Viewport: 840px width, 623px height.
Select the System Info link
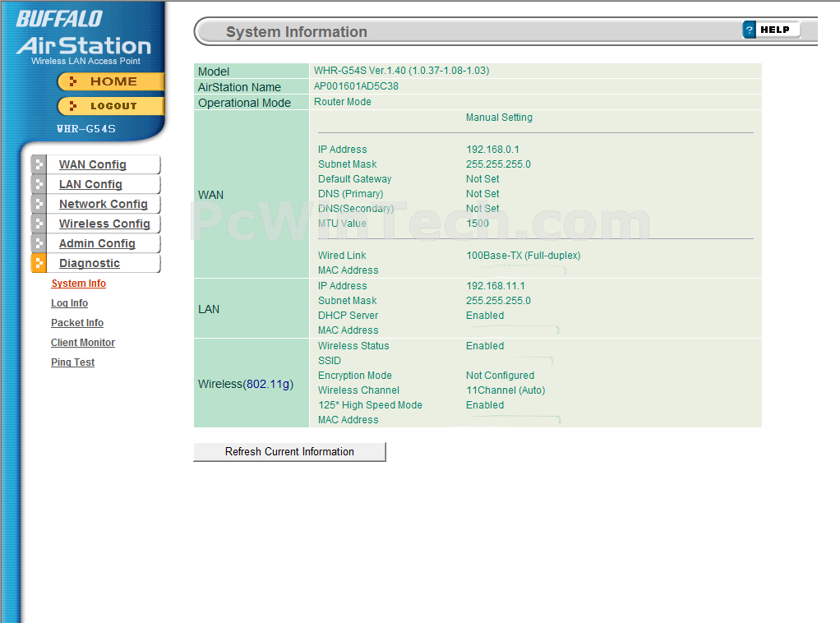pyautogui.click(x=78, y=284)
